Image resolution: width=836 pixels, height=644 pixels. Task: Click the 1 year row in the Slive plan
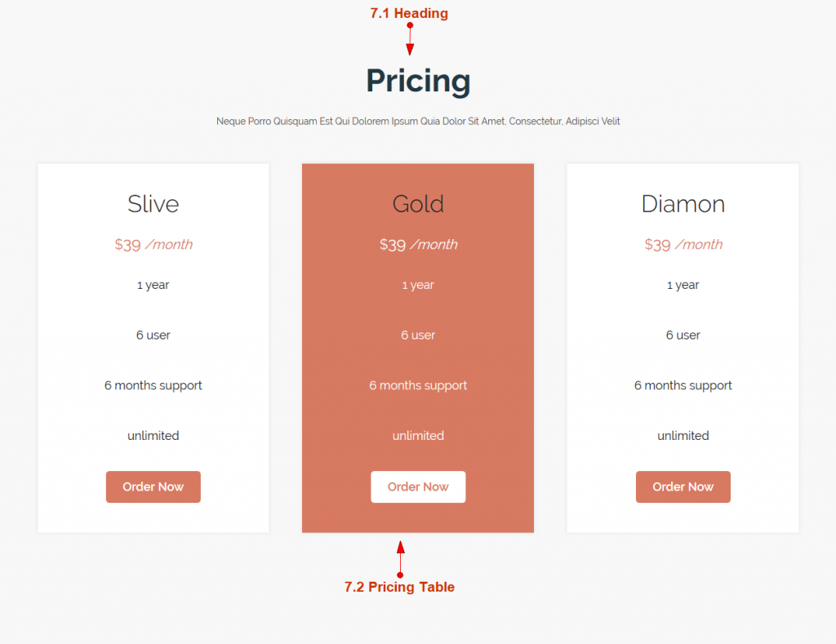[153, 285]
